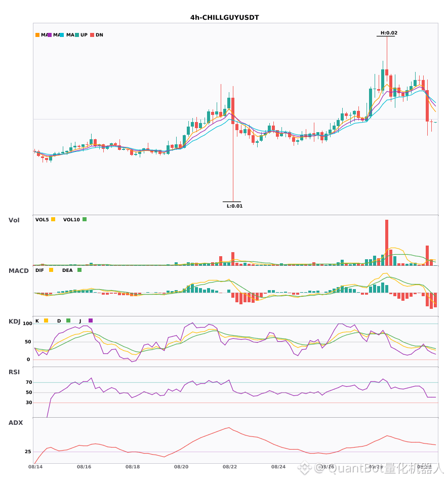Click the yellow K legend swatch
The width and height of the screenshot is (448, 481).
click(46, 320)
